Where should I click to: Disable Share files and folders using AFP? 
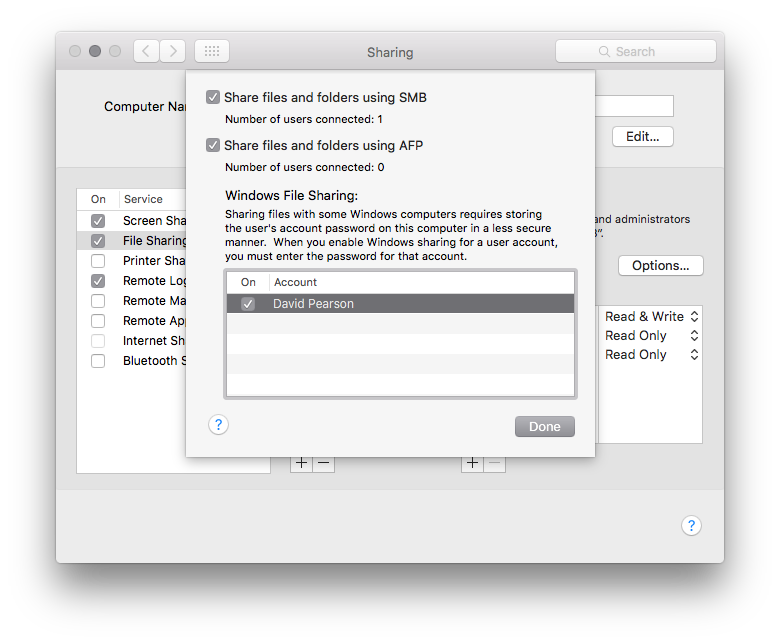point(213,145)
